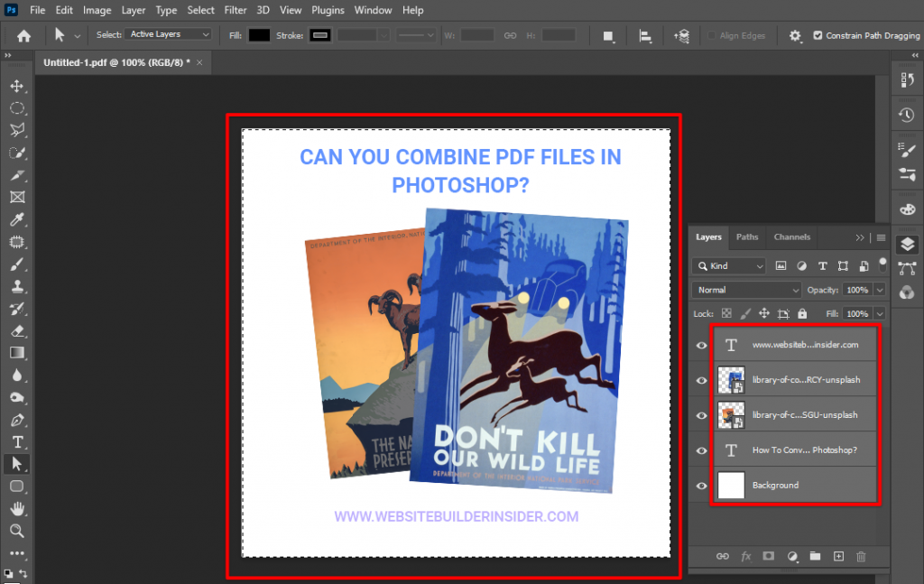The image size is (924, 584).
Task: Open the Filter menu
Action: 236,10
